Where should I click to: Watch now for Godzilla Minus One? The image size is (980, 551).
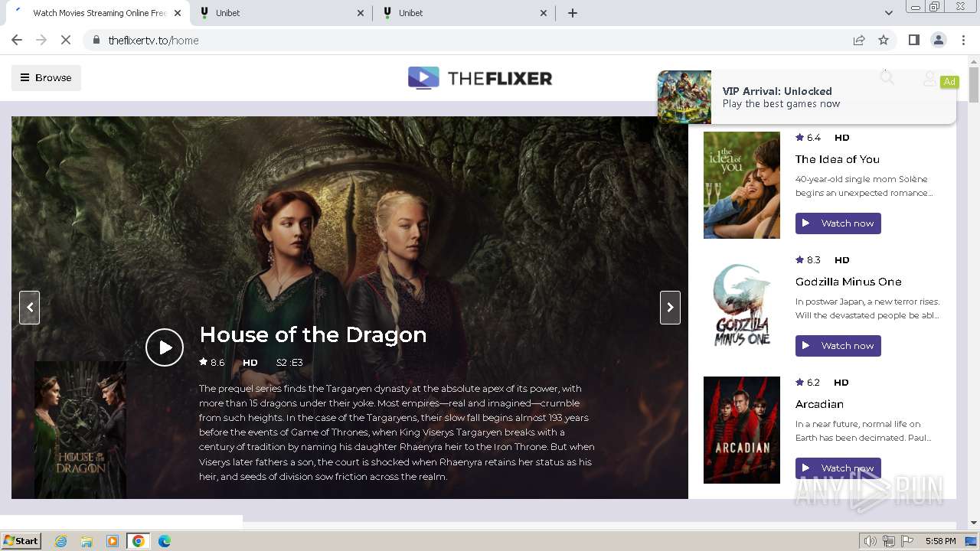(x=838, y=346)
